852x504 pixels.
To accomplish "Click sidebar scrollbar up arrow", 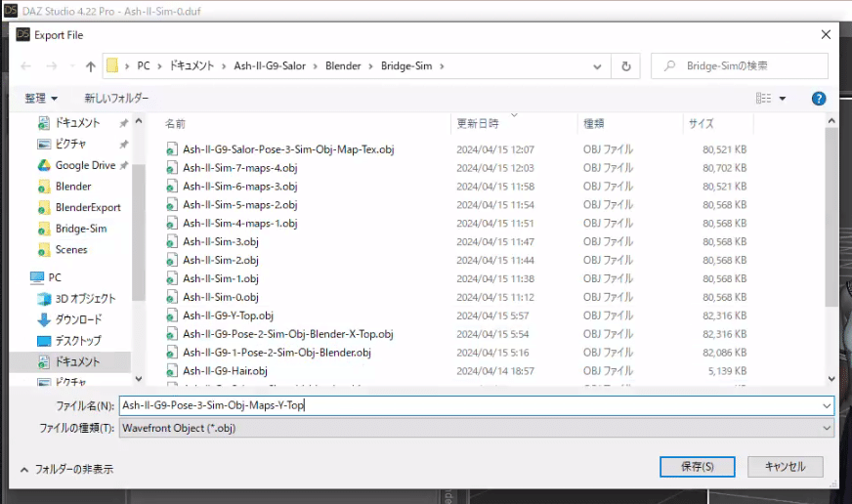I will (139, 122).
